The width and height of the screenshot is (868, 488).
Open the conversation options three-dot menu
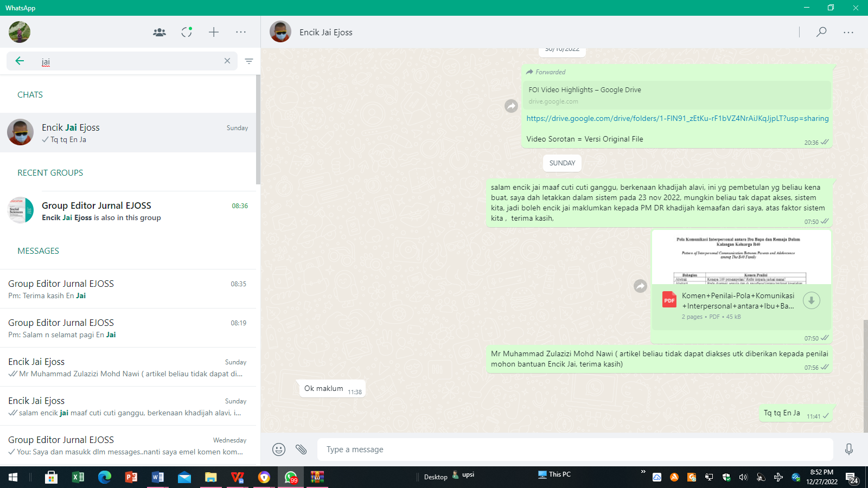(x=848, y=33)
